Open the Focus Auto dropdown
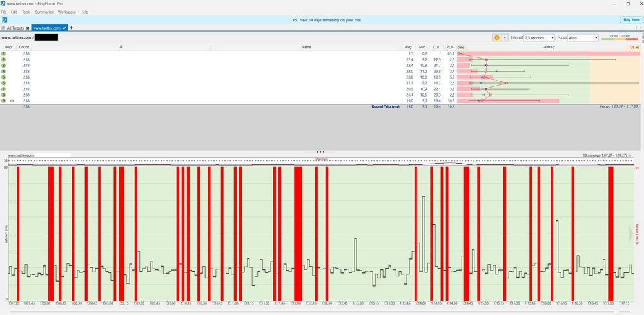This screenshot has height=315, width=644. [x=583, y=38]
